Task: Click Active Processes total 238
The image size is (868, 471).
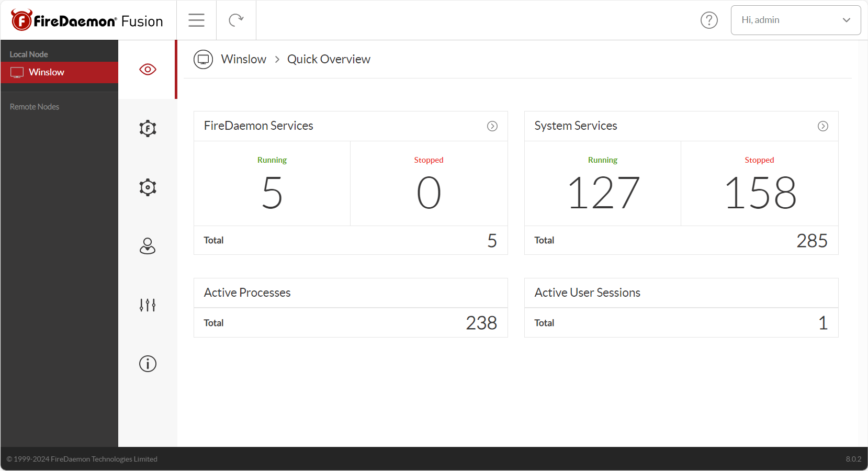Action: (481, 323)
